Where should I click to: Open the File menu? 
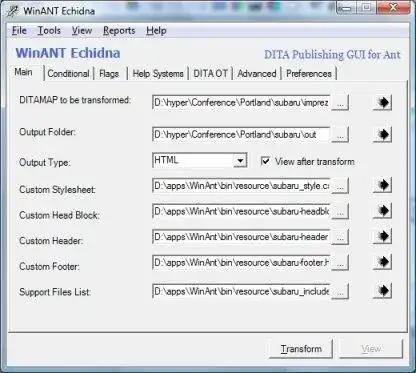(19, 31)
